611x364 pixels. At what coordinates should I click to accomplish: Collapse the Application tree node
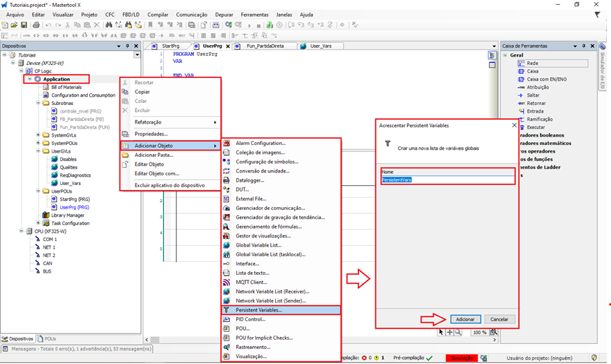click(29, 79)
